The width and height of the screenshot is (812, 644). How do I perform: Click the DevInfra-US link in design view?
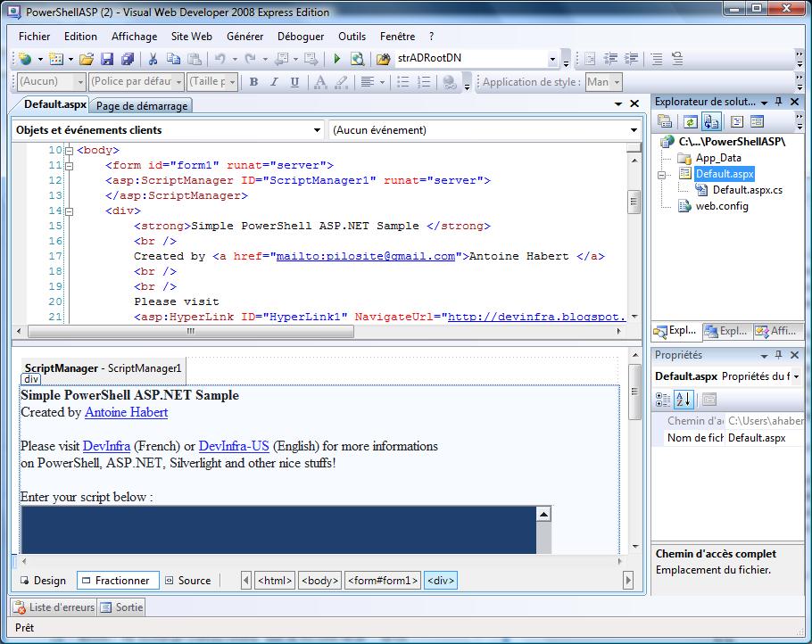234,446
